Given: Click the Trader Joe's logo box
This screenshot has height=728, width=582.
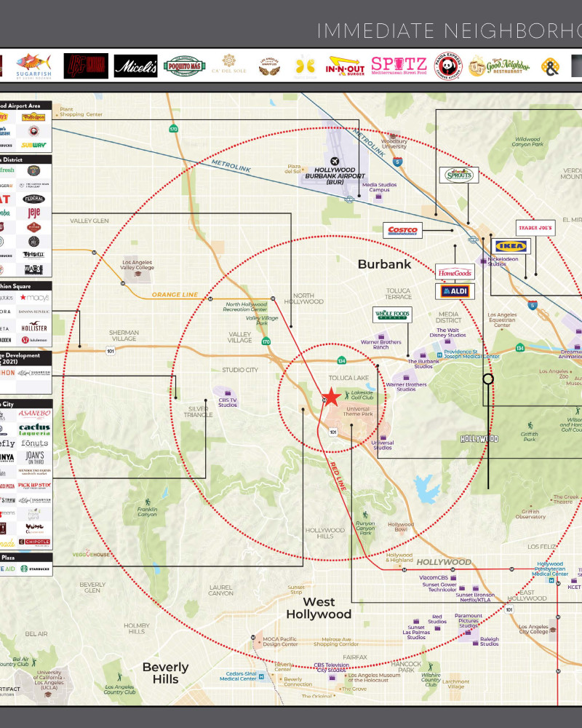Looking at the screenshot, I should pyautogui.click(x=535, y=228).
